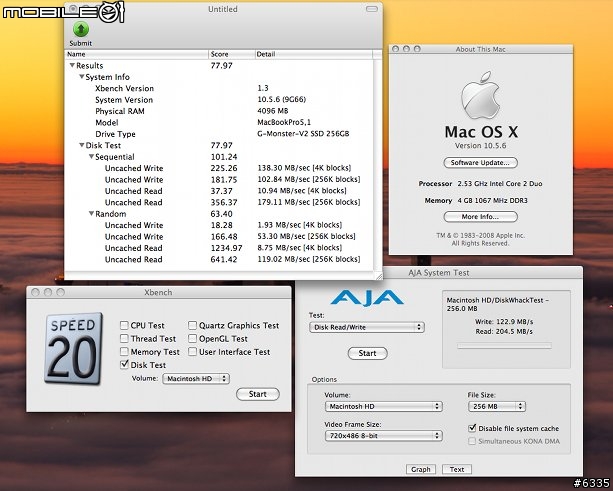Click the Untitled window vertical scrollbar
613x491 pixels.
pyautogui.click(x=377, y=165)
